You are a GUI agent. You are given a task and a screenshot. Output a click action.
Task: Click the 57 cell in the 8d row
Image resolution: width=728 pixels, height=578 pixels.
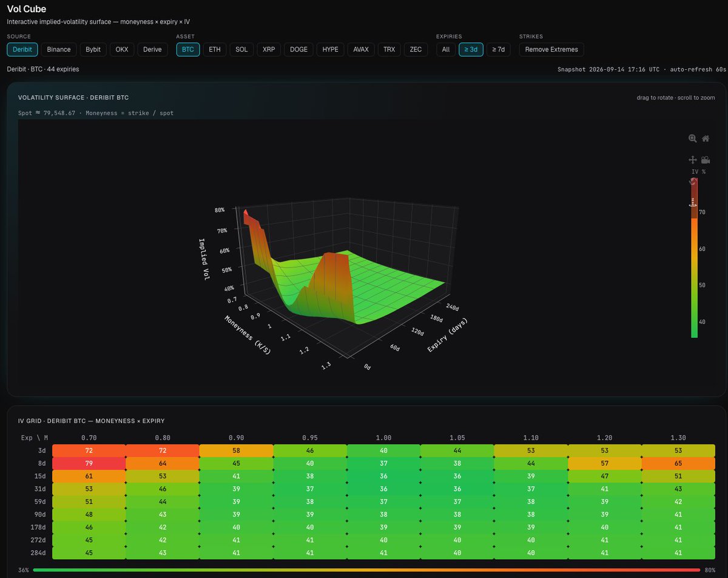[605, 463]
